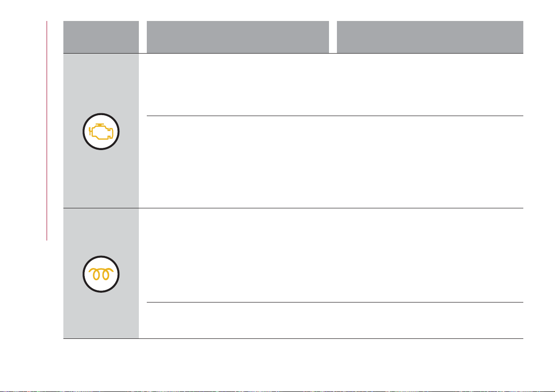Click grey cell area below glow plug icon

[x=101, y=315]
